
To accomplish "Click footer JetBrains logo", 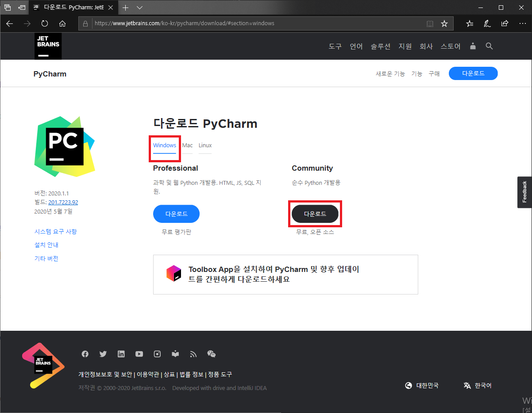I will coord(43,365).
